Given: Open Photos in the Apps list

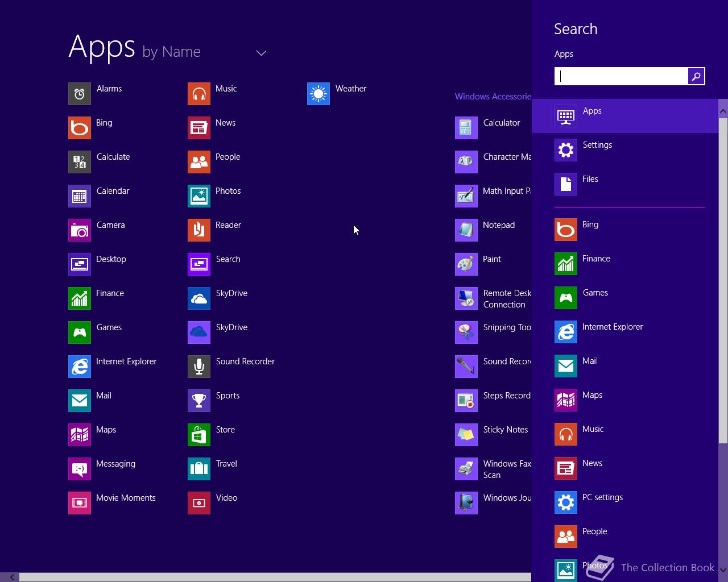Looking at the screenshot, I should point(199,196).
